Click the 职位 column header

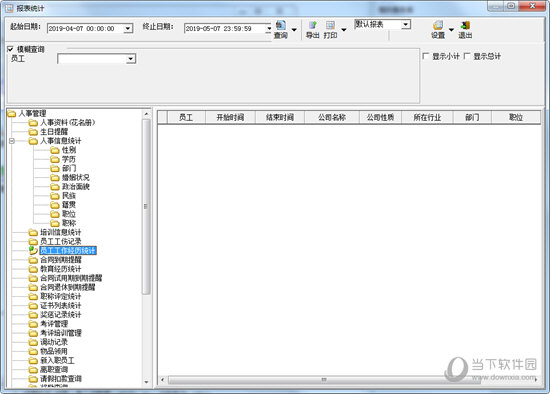516,117
